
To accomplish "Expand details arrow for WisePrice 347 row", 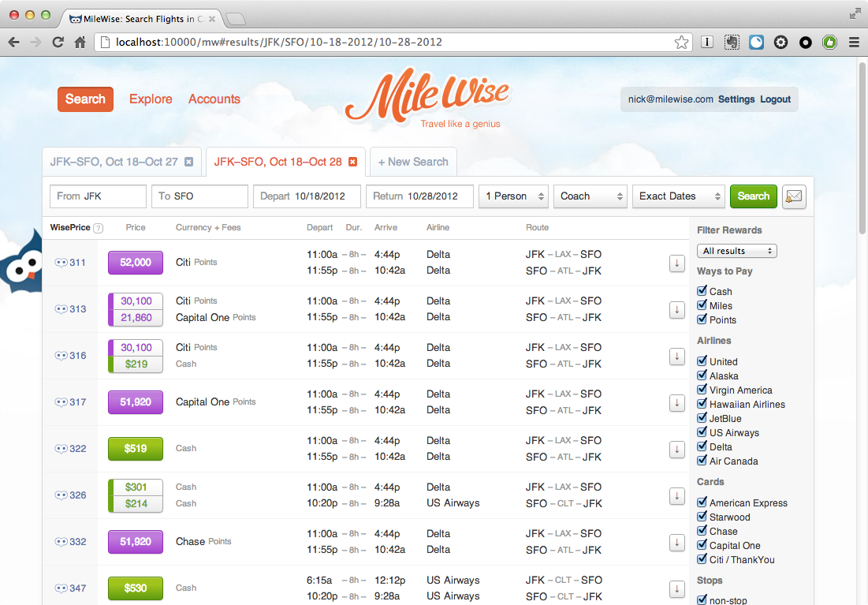I will (x=676, y=589).
